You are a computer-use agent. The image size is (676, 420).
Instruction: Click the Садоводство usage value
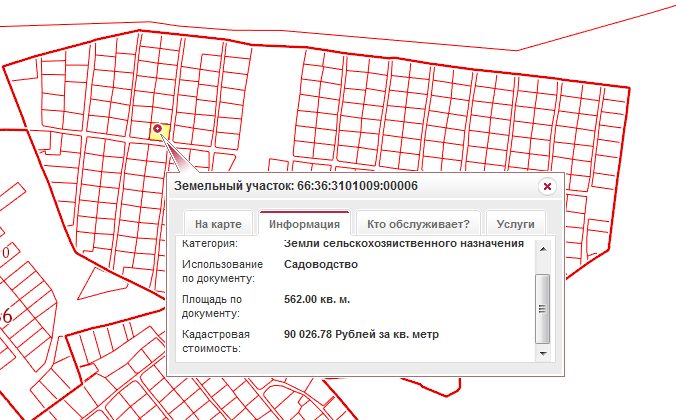(321, 264)
